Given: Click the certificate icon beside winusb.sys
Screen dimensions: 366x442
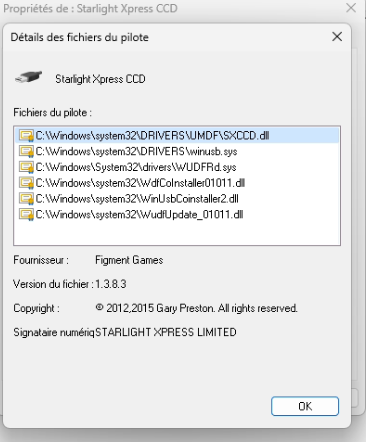Looking at the screenshot, I should (x=26, y=152).
